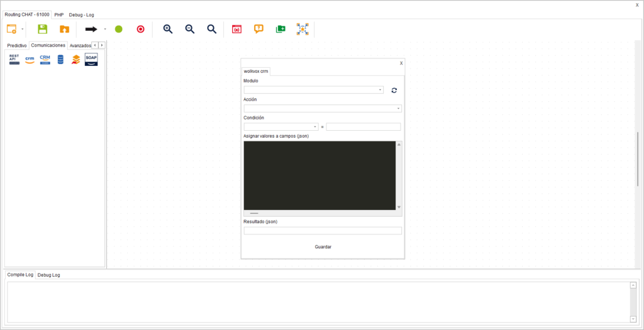This screenshot has width=644, height=330.
Task: Click inside the Compile Log text area
Action: (318, 302)
